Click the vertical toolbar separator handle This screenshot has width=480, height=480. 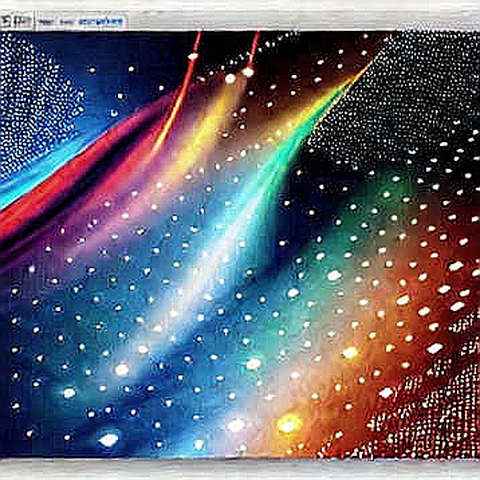click(35, 22)
